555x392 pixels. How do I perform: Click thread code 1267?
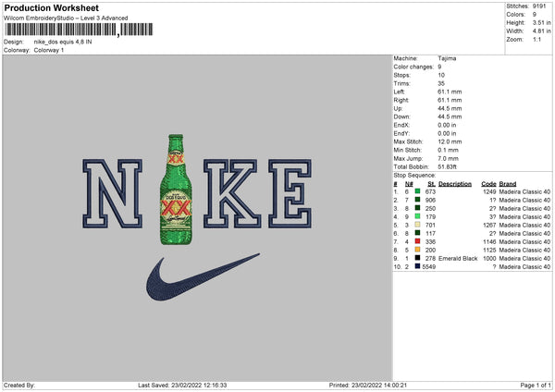click(x=489, y=225)
